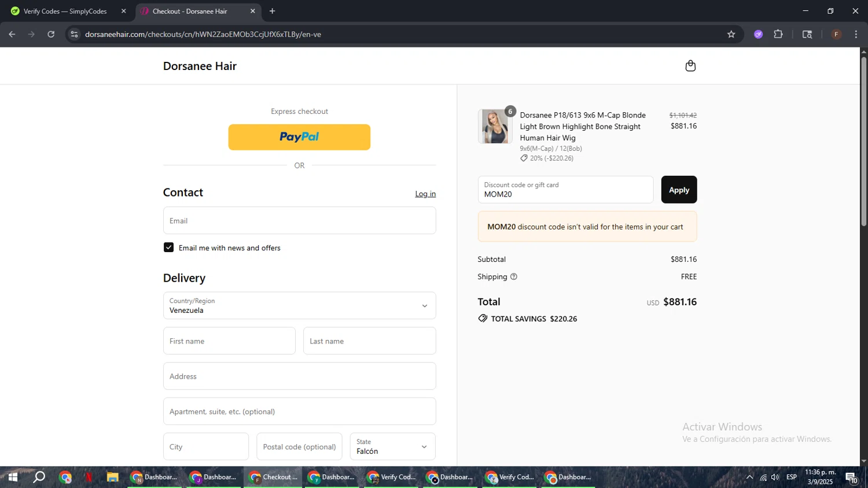Click the Postal code field
868x488 pixels.
299,446
